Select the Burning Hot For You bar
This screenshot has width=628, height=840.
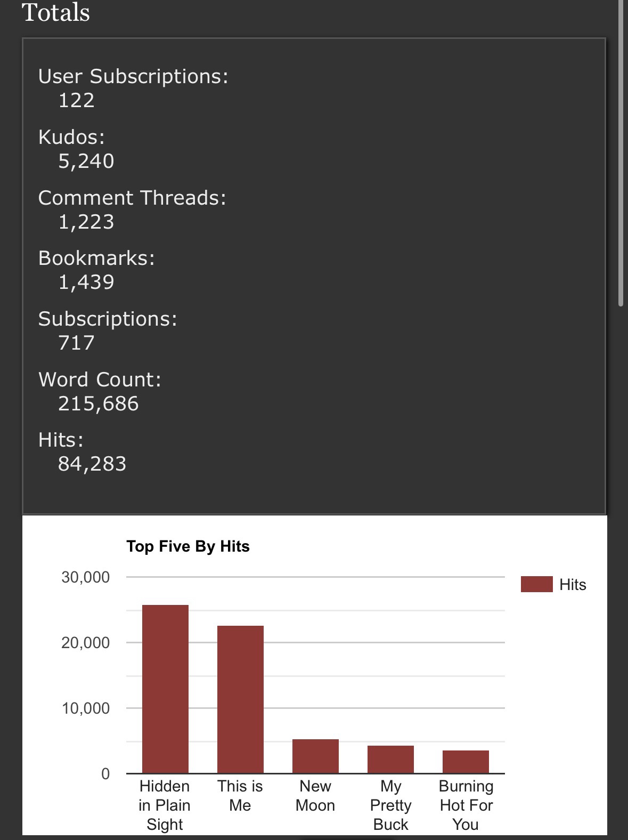coord(466,762)
